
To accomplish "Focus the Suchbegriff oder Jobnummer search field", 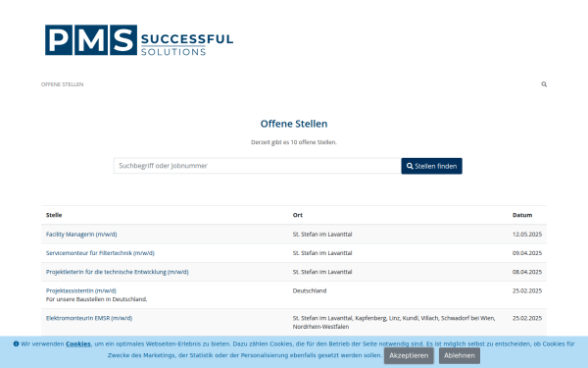I will (257, 166).
